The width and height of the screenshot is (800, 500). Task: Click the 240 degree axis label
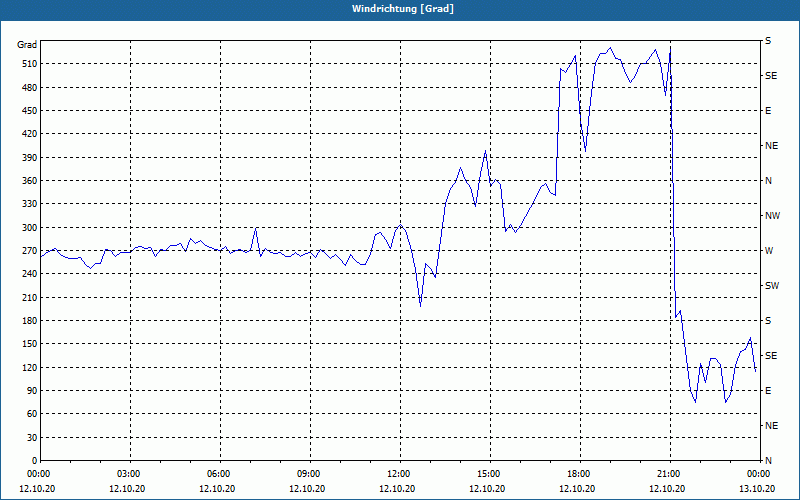coord(29,274)
